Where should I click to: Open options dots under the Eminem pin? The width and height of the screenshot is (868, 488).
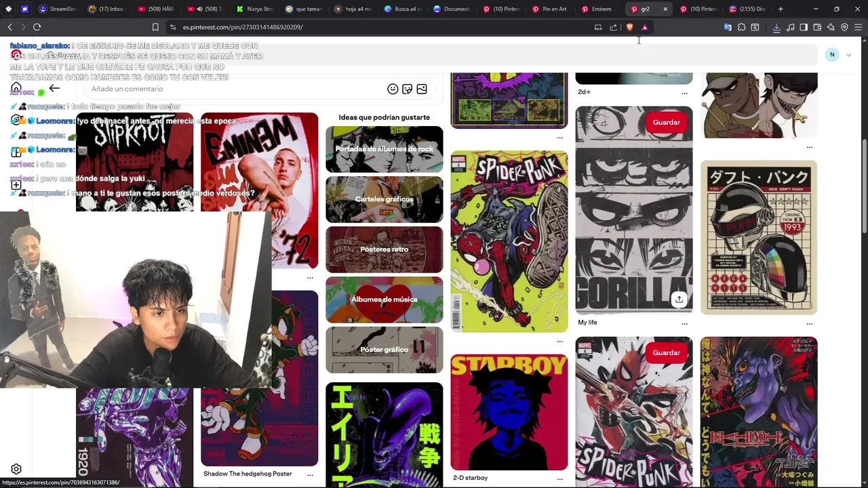pos(310,277)
